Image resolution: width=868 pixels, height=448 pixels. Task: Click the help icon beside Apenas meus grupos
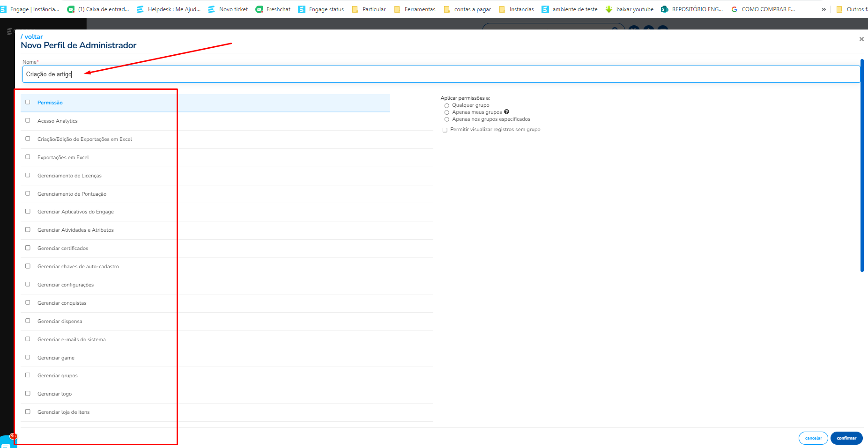(506, 112)
